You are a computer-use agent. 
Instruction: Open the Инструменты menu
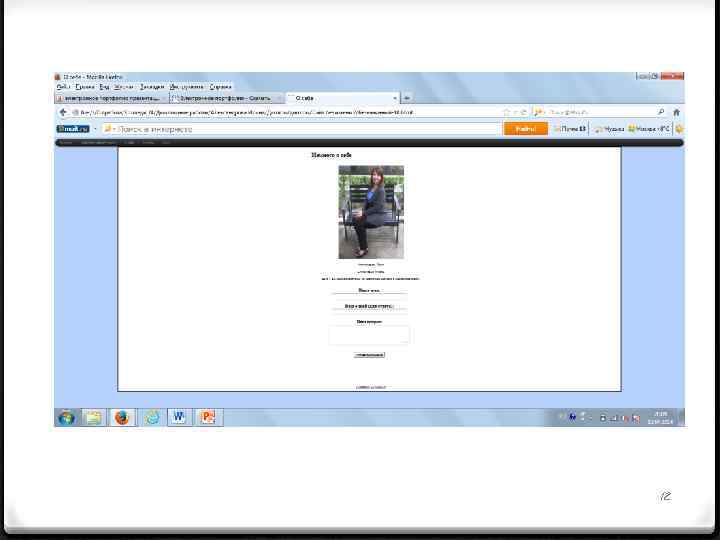(186, 86)
